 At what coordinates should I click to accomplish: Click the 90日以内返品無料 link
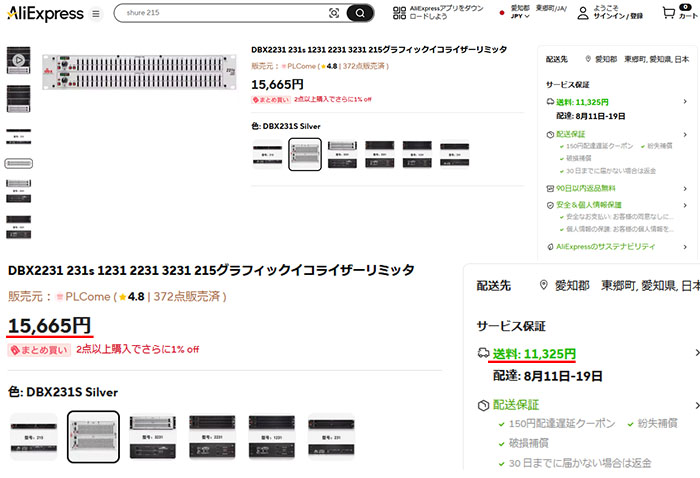[585, 188]
